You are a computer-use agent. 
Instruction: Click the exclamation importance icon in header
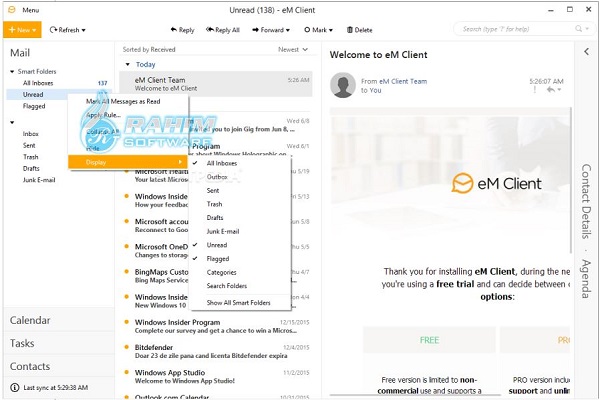click(x=535, y=90)
